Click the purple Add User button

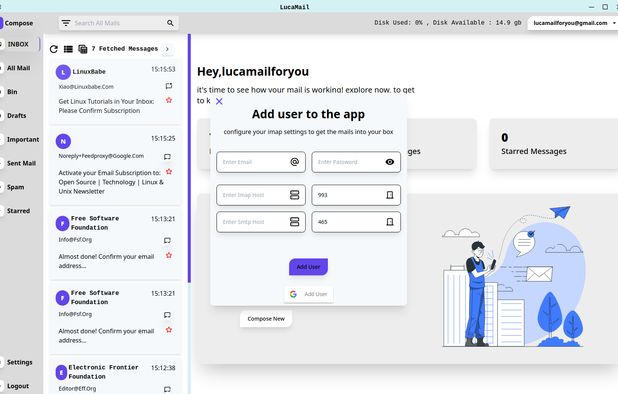click(308, 267)
